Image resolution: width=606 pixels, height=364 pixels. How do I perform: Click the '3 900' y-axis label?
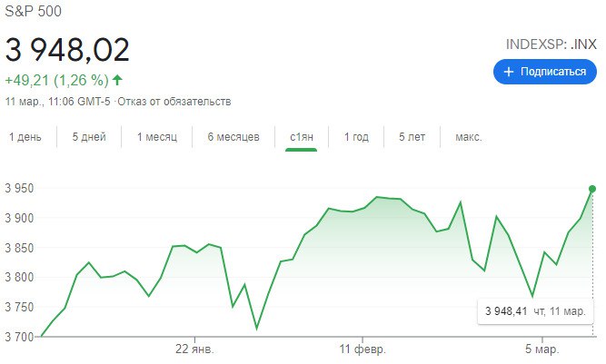(19, 218)
